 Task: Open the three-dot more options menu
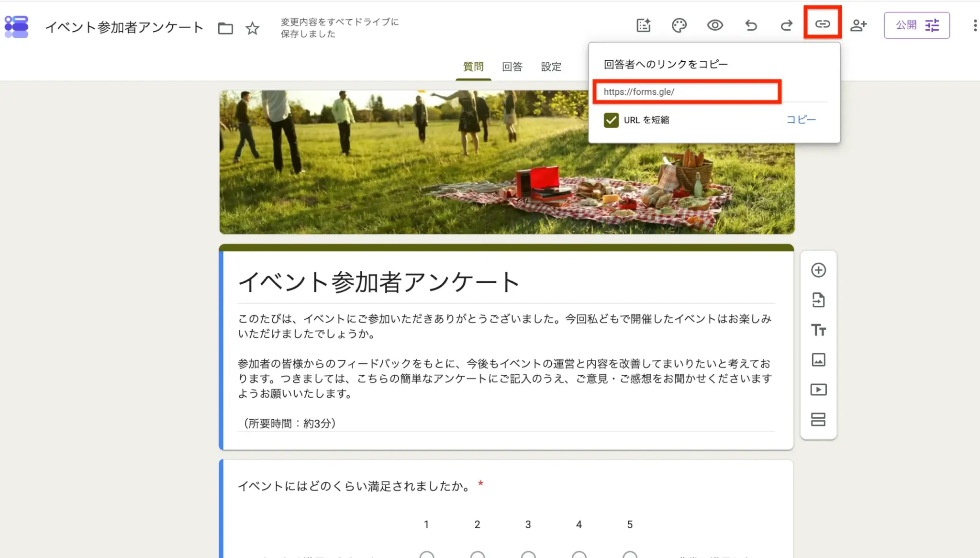coord(975,25)
